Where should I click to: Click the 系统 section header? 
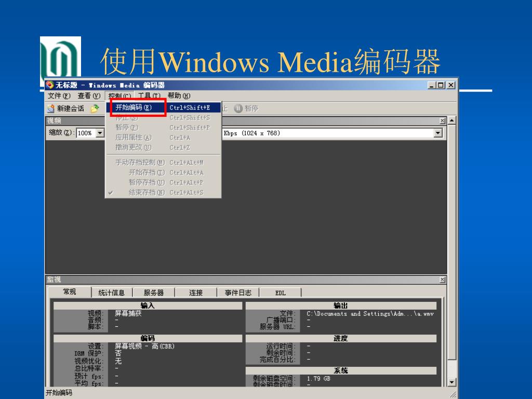[341, 370]
